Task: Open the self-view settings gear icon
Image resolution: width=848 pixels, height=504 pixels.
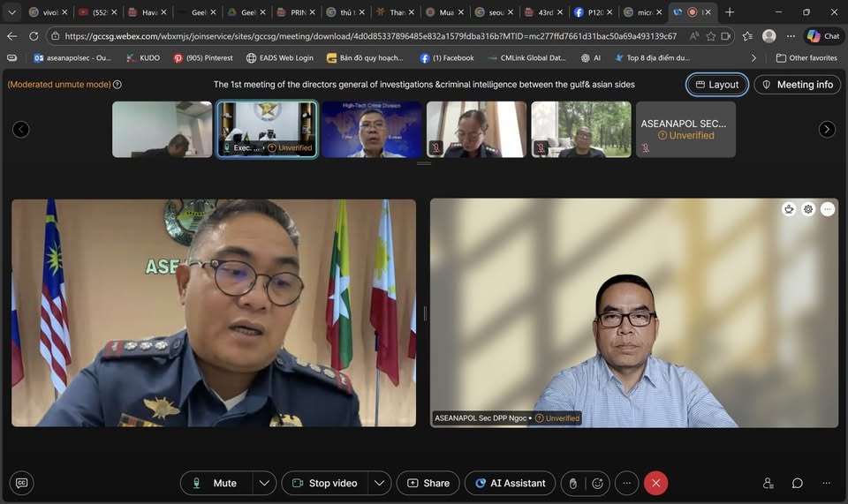Action: click(x=808, y=209)
